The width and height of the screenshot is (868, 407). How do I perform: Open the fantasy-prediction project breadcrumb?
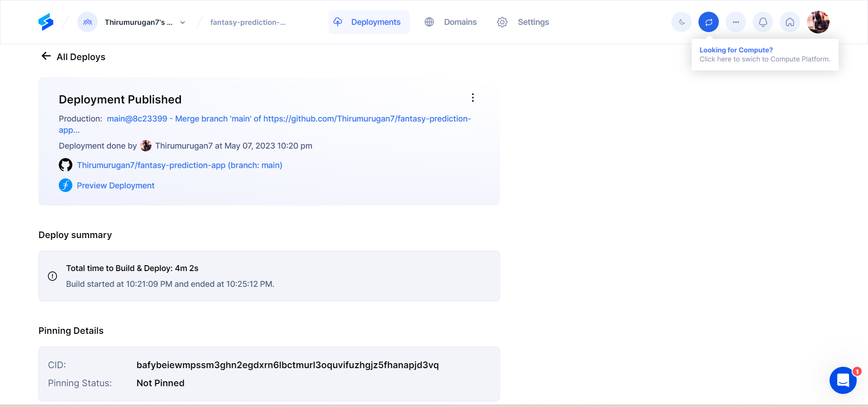[248, 22]
